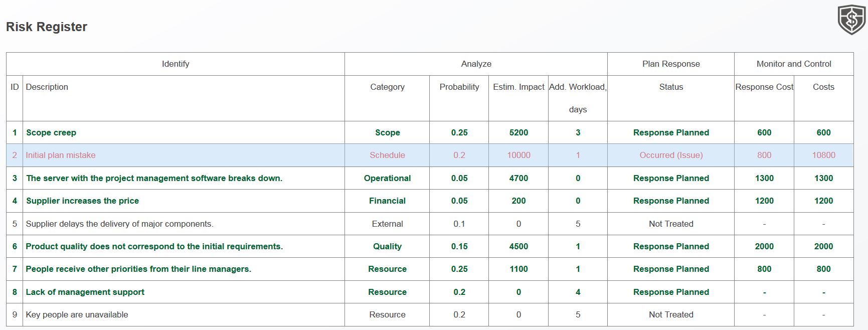Click the Description column header
Image resolution: width=868 pixels, height=330 pixels.
coord(47,87)
